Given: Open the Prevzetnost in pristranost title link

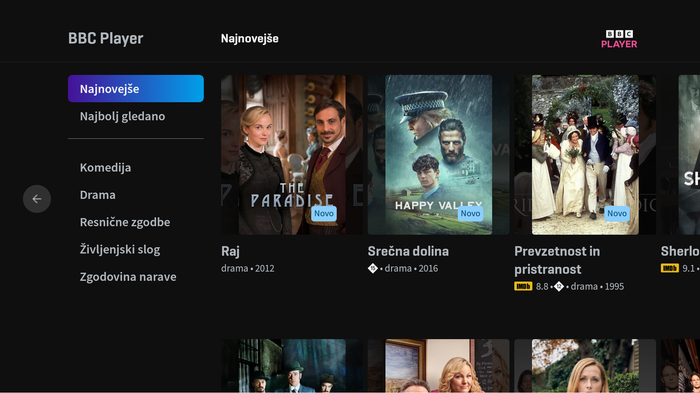Looking at the screenshot, I should tap(557, 260).
